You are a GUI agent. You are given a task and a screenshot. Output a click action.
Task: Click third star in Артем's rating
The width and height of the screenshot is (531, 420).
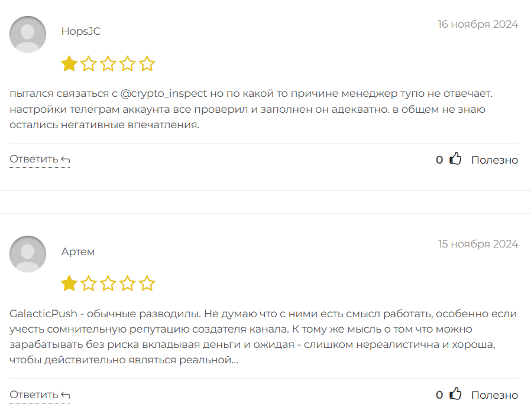point(108,284)
